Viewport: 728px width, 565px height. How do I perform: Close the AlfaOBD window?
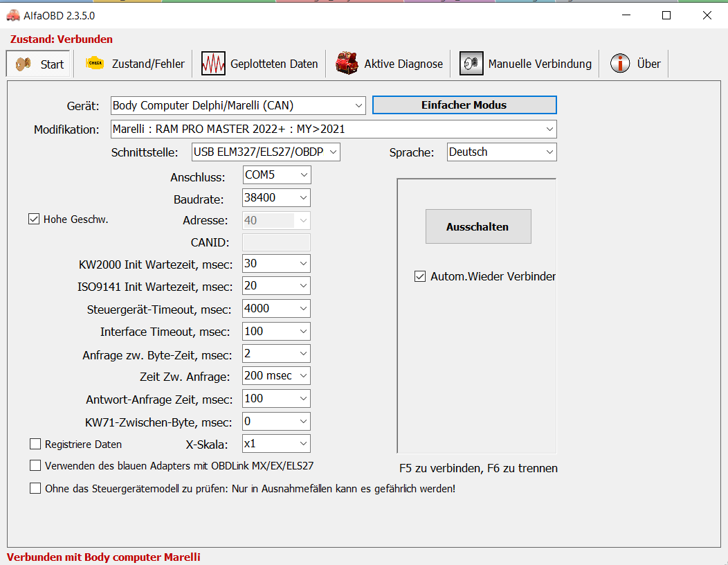[x=707, y=15]
